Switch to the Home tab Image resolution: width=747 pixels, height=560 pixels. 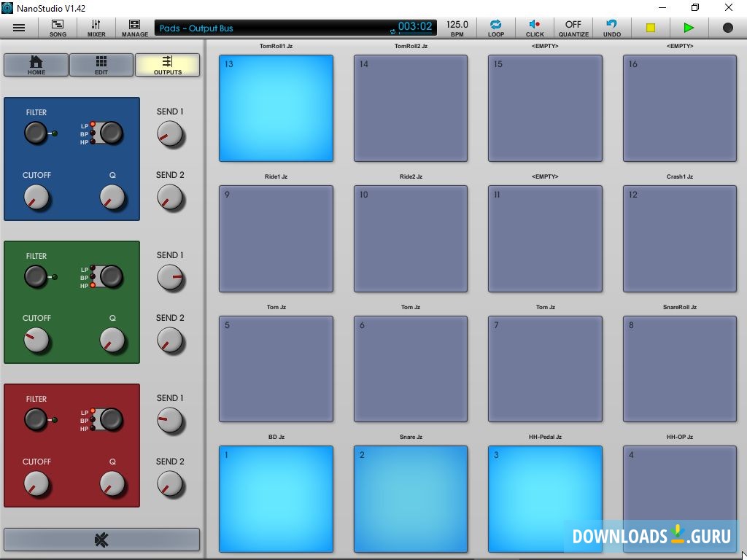(x=35, y=65)
